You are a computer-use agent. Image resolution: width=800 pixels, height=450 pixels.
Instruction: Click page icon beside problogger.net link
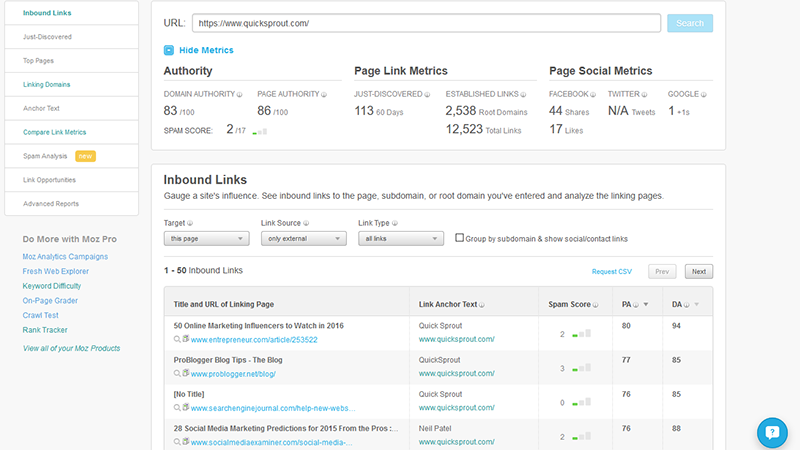point(186,373)
